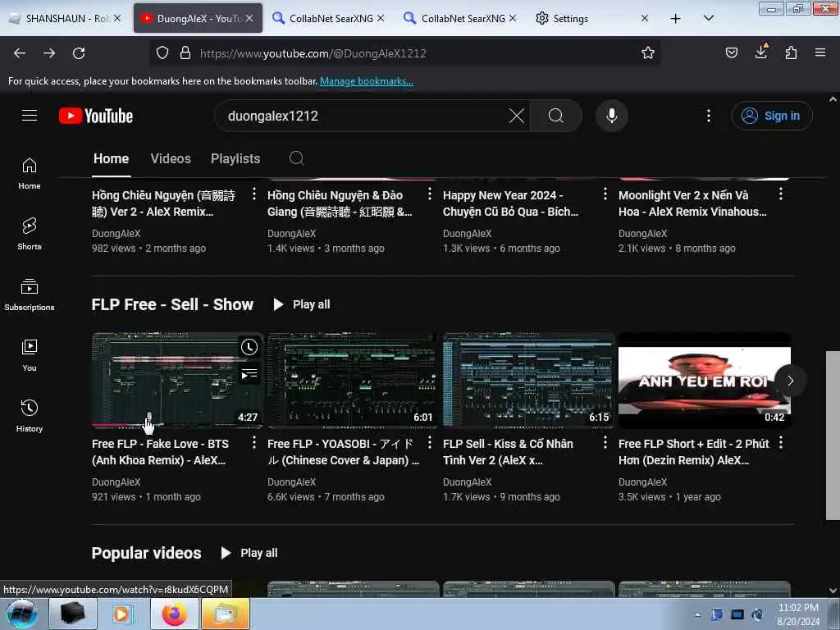Open You in YouTube sidebar
The image size is (840, 630).
(x=30, y=355)
